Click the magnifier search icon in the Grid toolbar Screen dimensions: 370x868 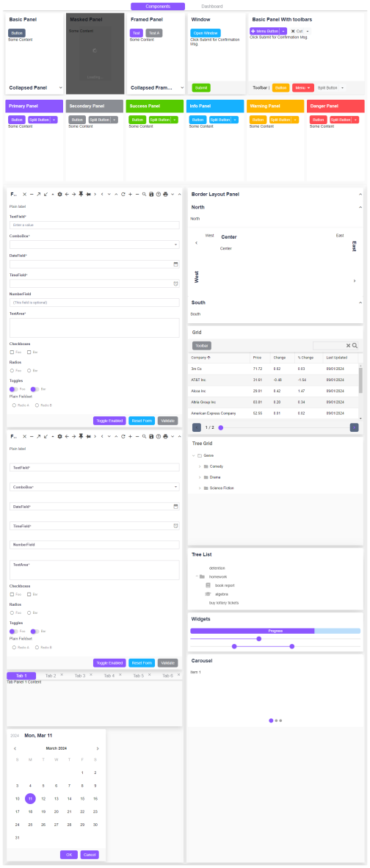pyautogui.click(x=355, y=345)
